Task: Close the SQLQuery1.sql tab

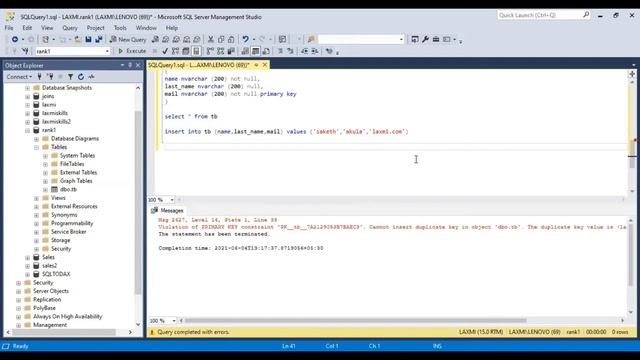Action: point(265,65)
